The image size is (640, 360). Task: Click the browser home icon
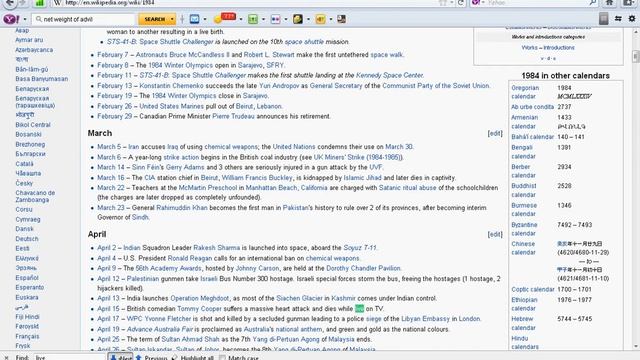pyautogui.click(x=609, y=3)
